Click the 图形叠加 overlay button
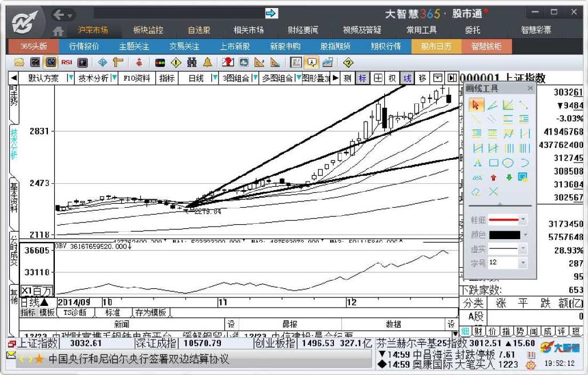588x375 pixels. (x=316, y=78)
